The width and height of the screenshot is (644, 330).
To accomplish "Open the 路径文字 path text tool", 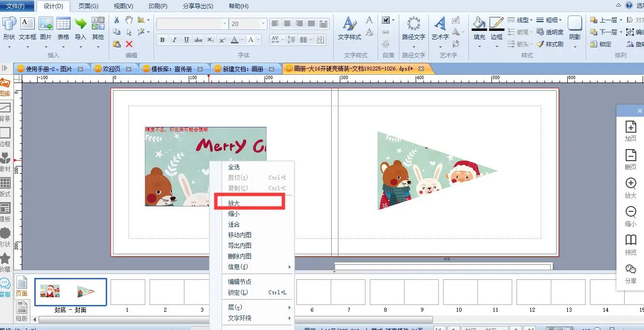I will coord(414,28).
